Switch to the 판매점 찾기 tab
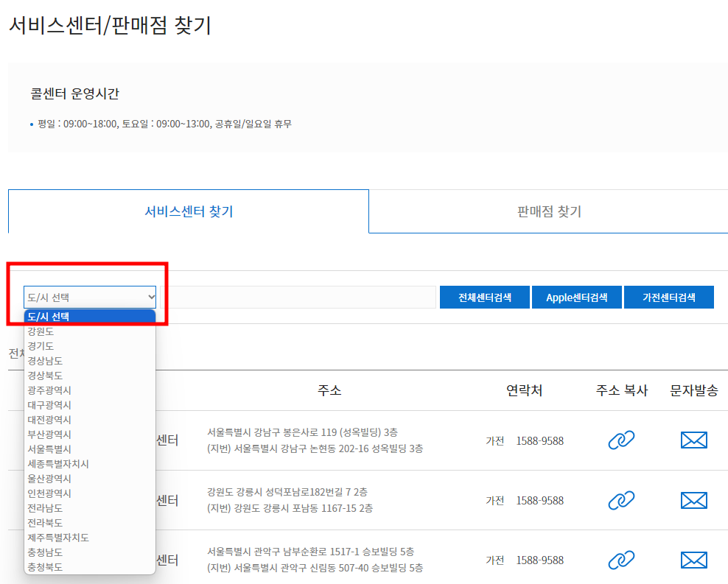The height and width of the screenshot is (584, 728). coord(548,211)
